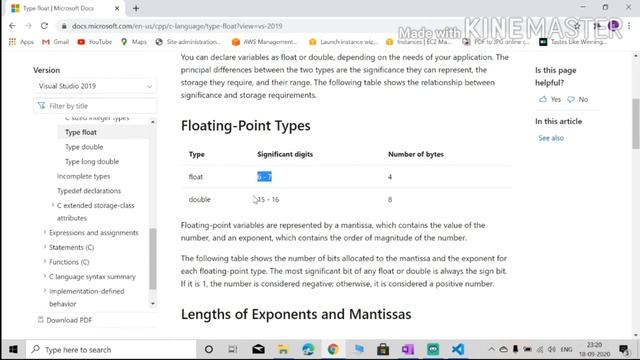Open the Site administration bookmark
Image resolution: width=640 pixels, height=360 pixels.
188,42
